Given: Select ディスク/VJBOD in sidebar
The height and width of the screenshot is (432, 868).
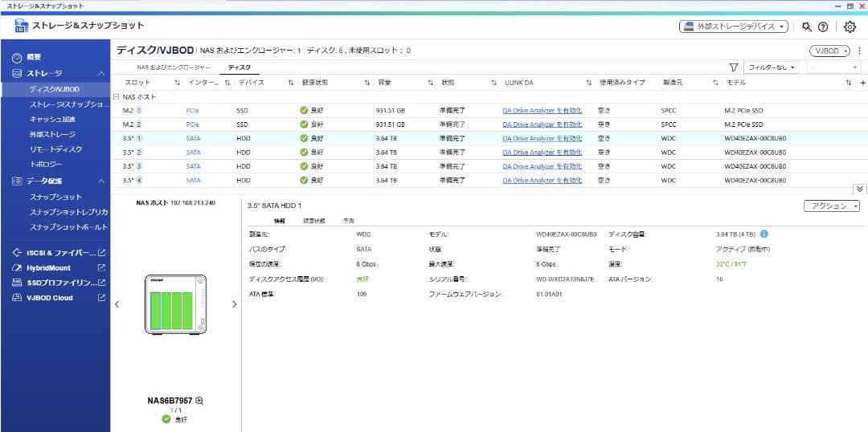Looking at the screenshot, I should click(55, 89).
